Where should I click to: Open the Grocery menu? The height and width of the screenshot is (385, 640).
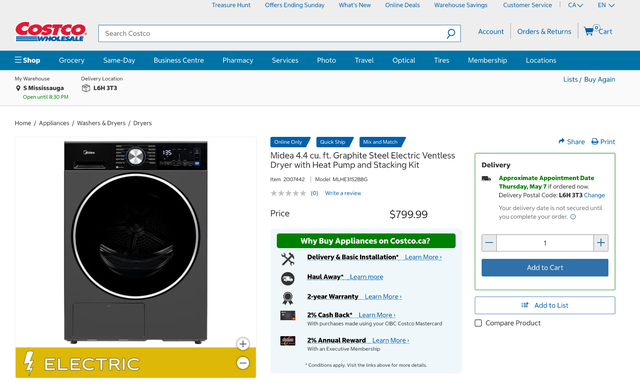click(71, 60)
